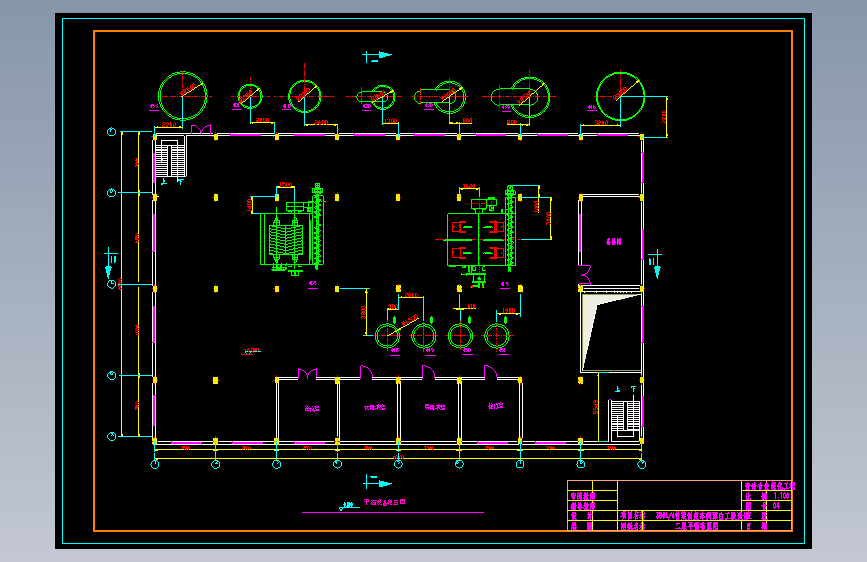Click the 2000 dimension above the floor tanks

click(411, 294)
